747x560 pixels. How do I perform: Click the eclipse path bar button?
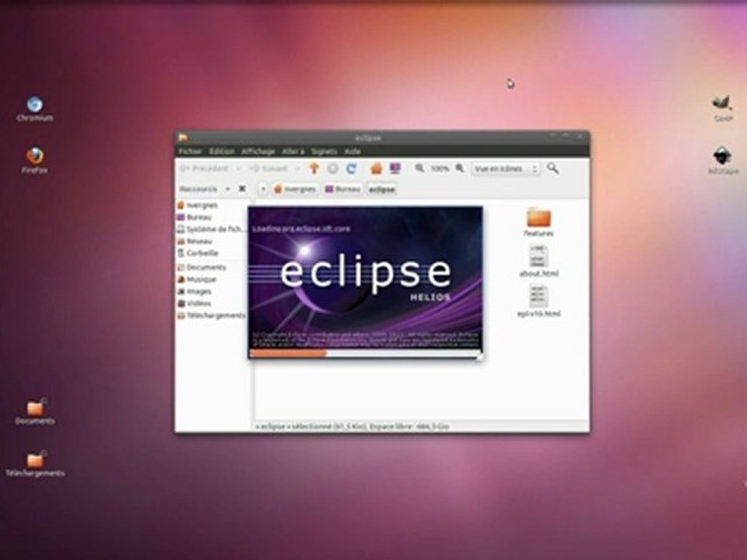coord(381,189)
